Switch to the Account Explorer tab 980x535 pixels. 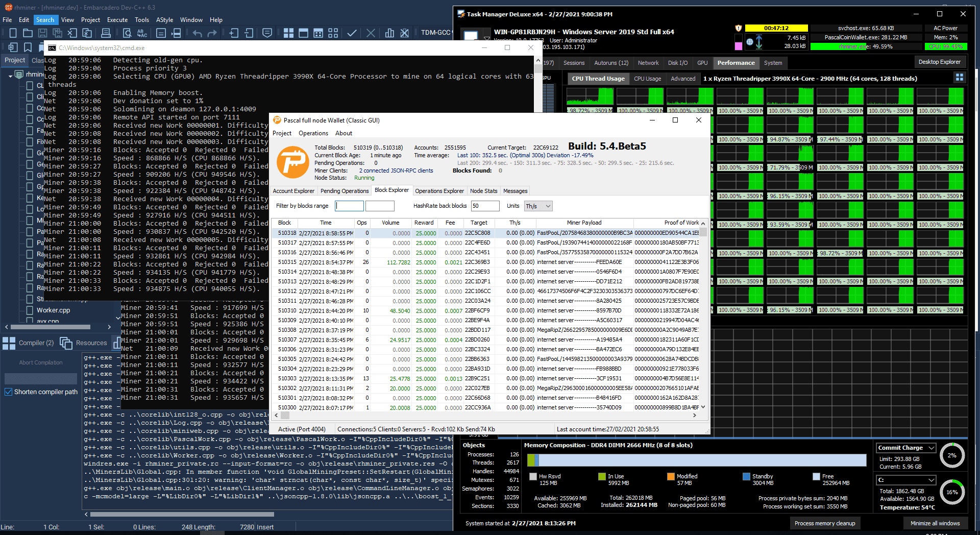(293, 191)
